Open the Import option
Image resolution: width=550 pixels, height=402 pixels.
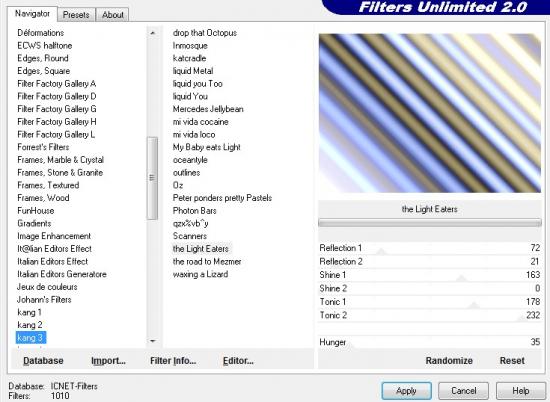[108, 361]
